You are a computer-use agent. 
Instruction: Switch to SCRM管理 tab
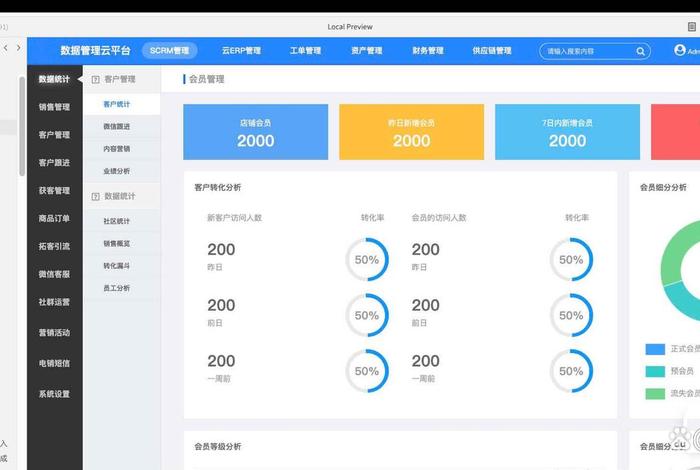coord(170,50)
